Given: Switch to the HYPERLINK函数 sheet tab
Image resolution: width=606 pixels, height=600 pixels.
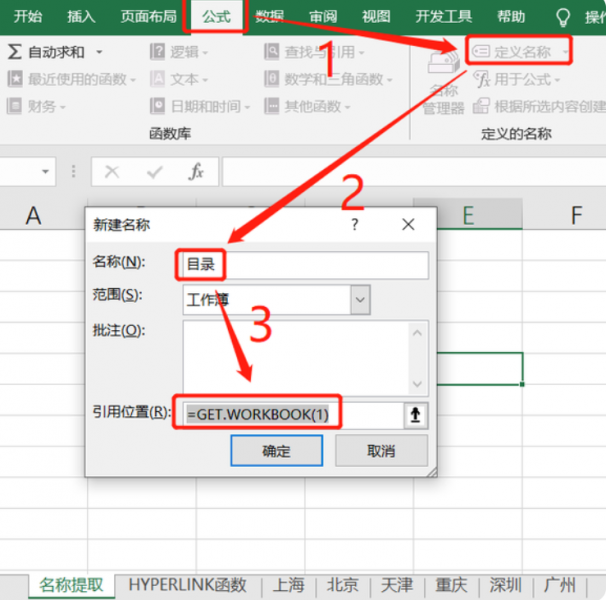Looking at the screenshot, I should (x=187, y=585).
